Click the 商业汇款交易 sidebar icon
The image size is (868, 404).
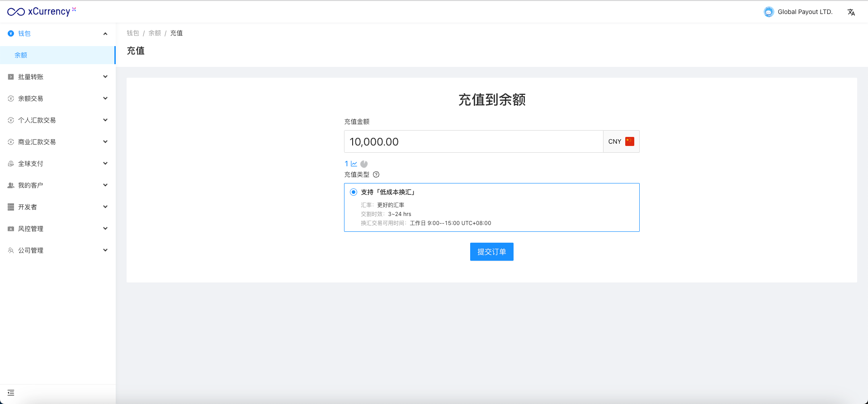point(11,142)
